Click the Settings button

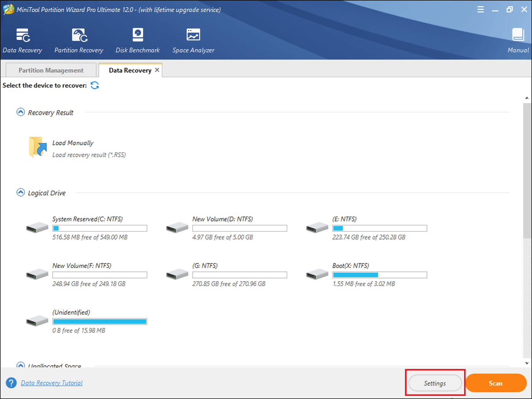(435, 383)
